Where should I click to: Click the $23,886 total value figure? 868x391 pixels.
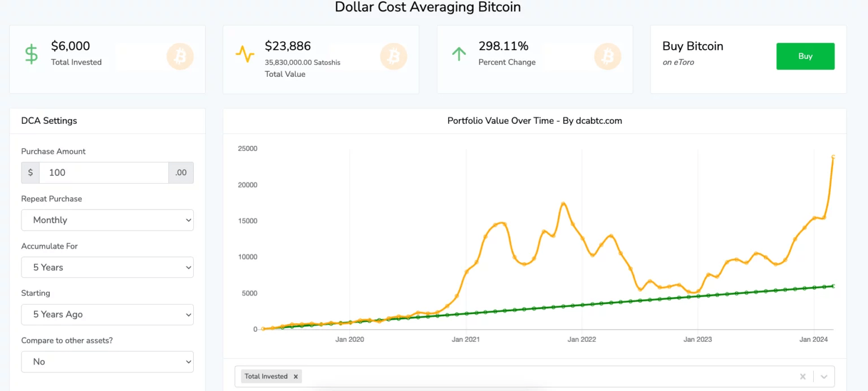pyautogui.click(x=288, y=46)
